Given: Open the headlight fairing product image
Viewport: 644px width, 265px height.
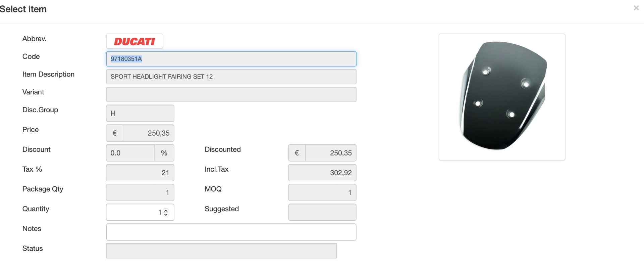Looking at the screenshot, I should 502,97.
